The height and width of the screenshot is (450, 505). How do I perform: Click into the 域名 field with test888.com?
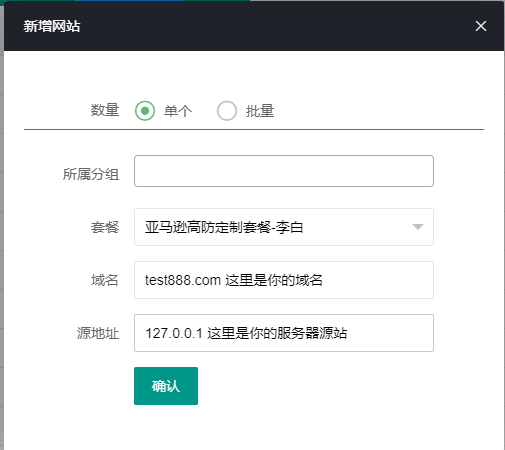(x=284, y=280)
